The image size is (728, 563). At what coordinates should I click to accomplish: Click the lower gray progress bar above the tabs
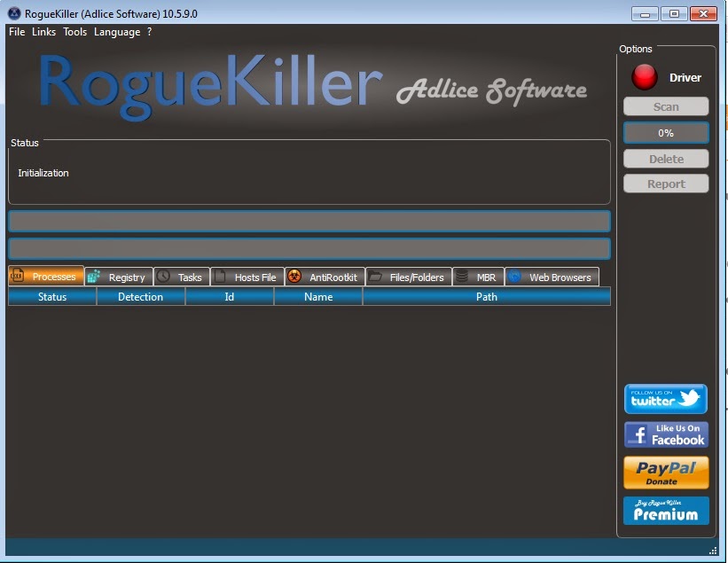click(309, 249)
